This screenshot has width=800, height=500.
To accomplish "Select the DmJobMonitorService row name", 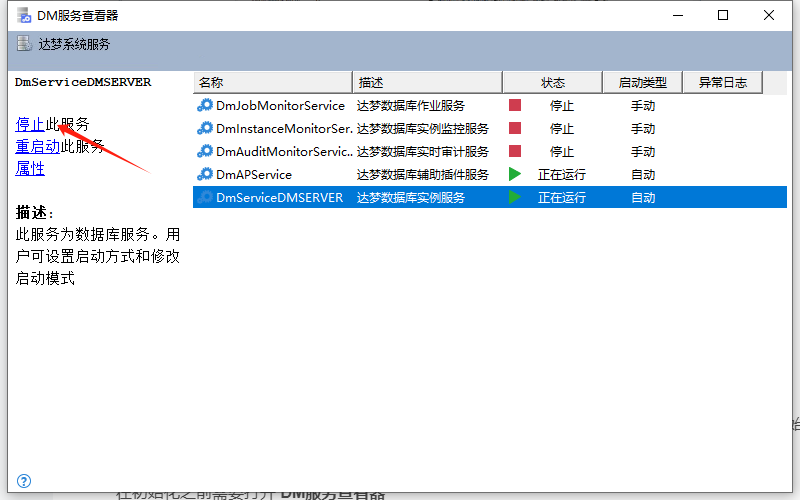I will point(280,106).
